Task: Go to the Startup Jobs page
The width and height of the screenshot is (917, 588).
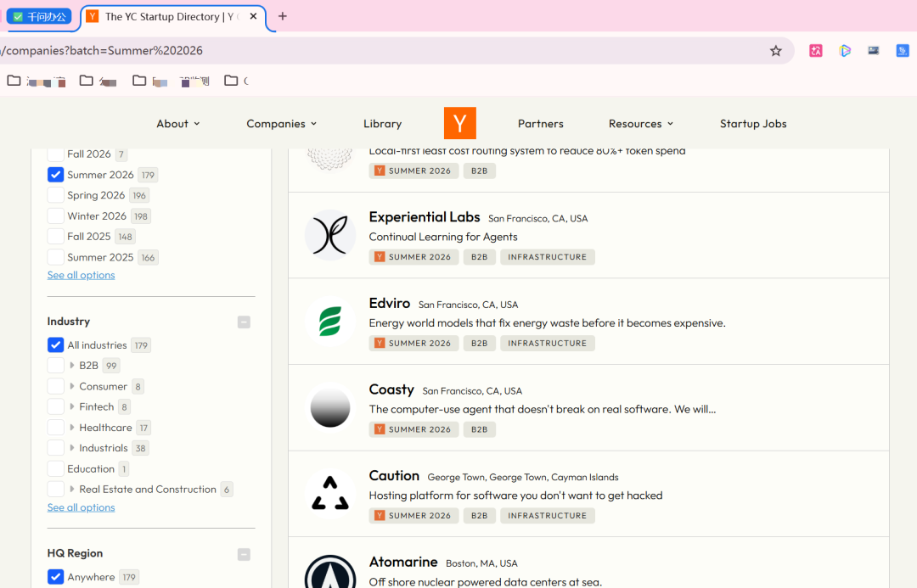Action: point(753,123)
